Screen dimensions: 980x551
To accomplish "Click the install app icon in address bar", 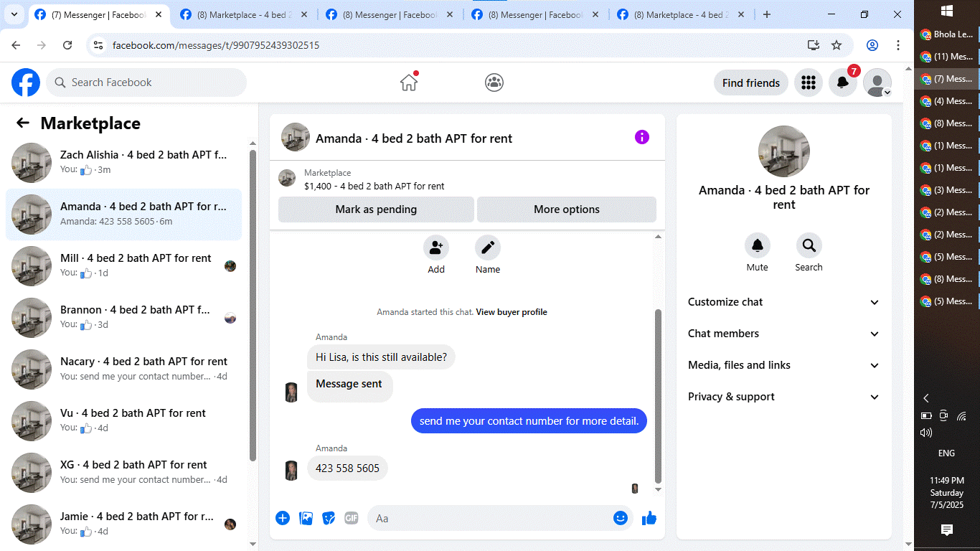I will point(813,45).
